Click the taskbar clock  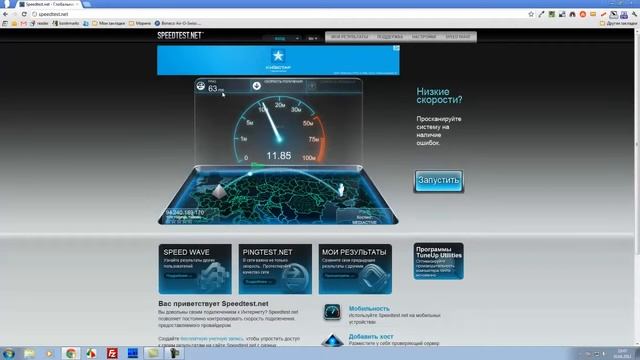[x=623, y=354]
